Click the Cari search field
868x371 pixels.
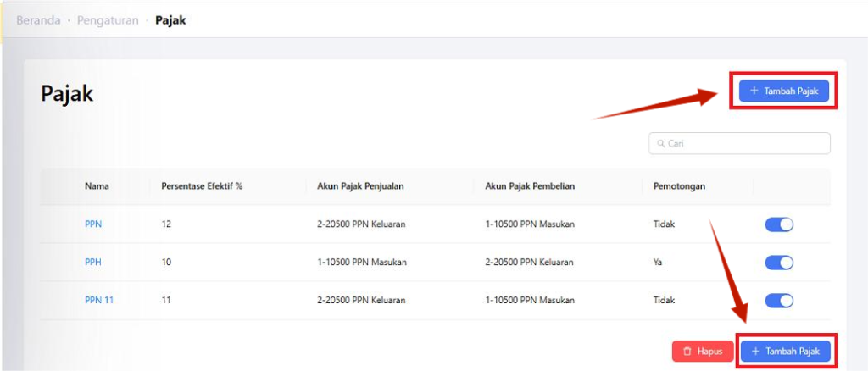(x=739, y=143)
